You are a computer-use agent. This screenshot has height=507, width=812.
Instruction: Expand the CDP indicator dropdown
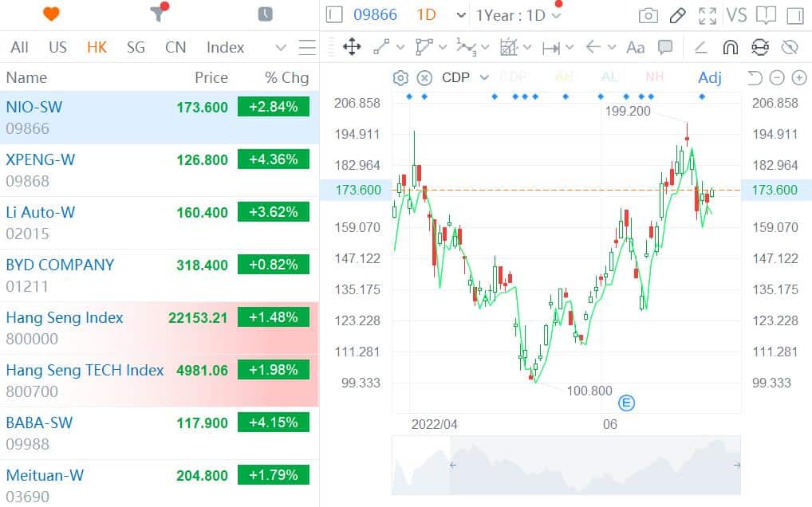(483, 77)
